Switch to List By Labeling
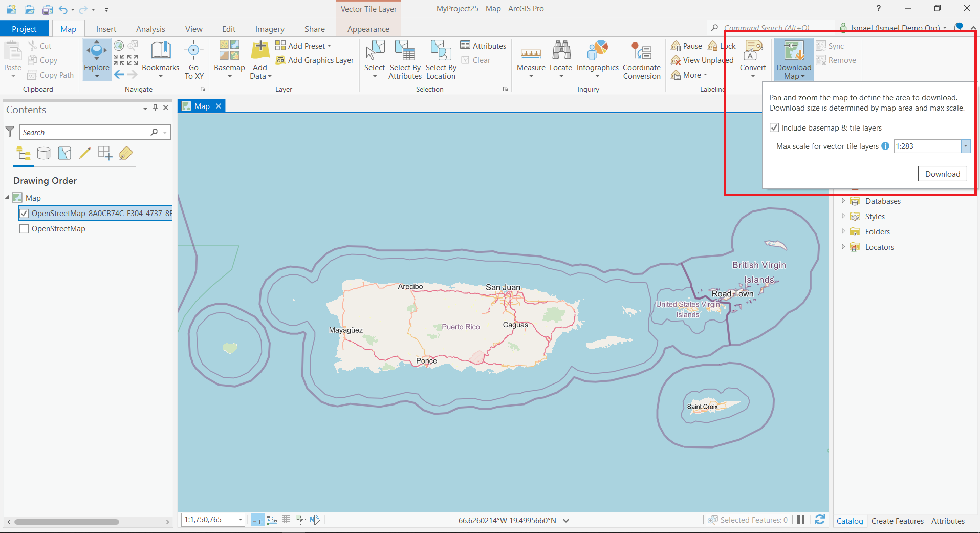The height and width of the screenshot is (533, 980). [x=126, y=154]
